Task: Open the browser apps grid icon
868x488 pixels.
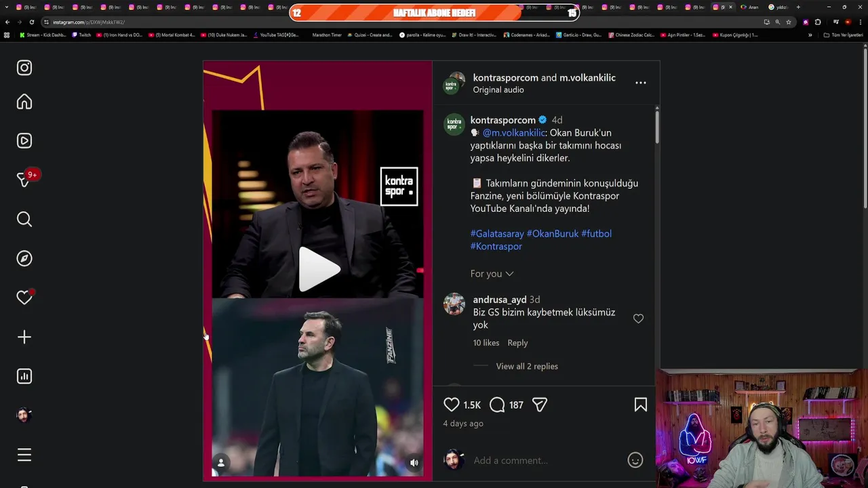Action: click(7, 35)
